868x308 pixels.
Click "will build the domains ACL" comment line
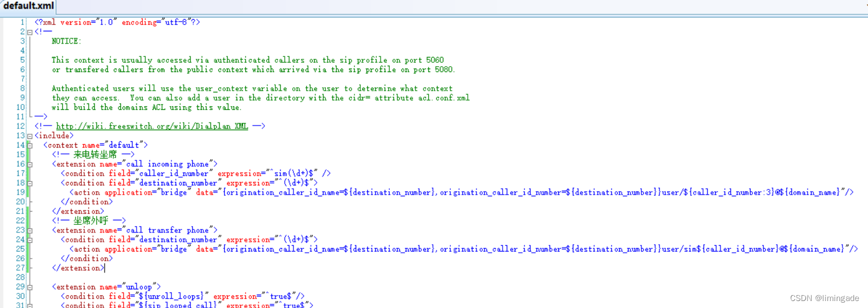pyautogui.click(x=147, y=108)
